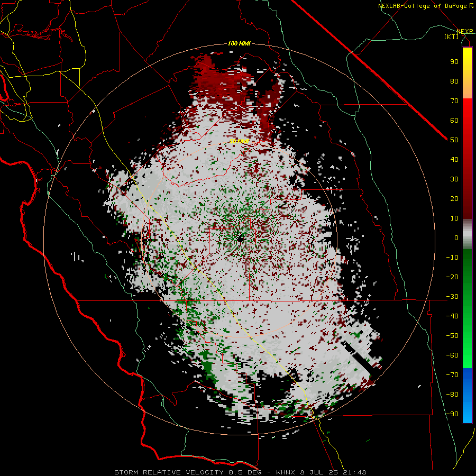Click the KT units label above scale
The height and width of the screenshot is (476, 476).
[x=452, y=36]
